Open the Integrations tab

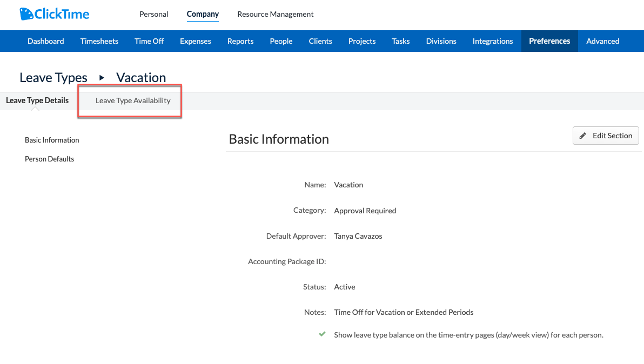(492, 41)
